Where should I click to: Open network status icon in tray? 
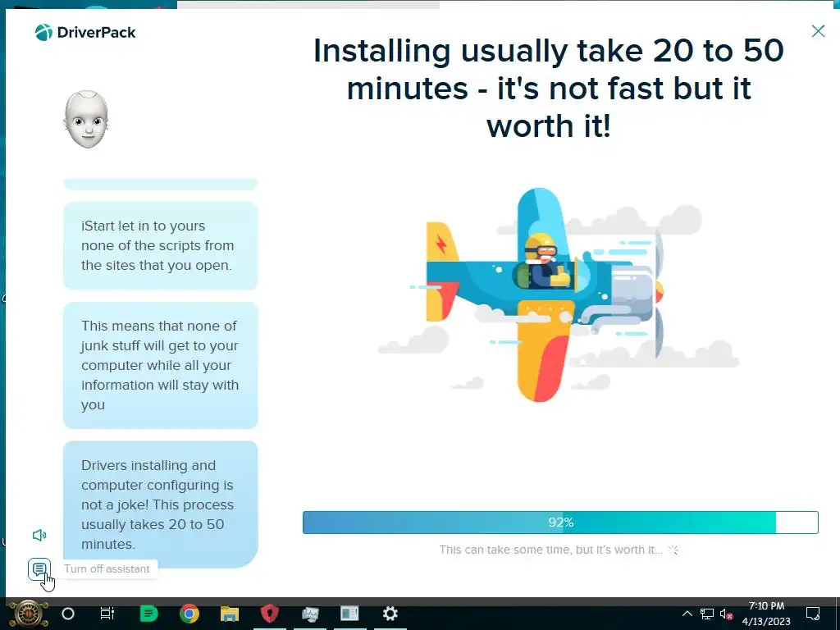(x=706, y=614)
